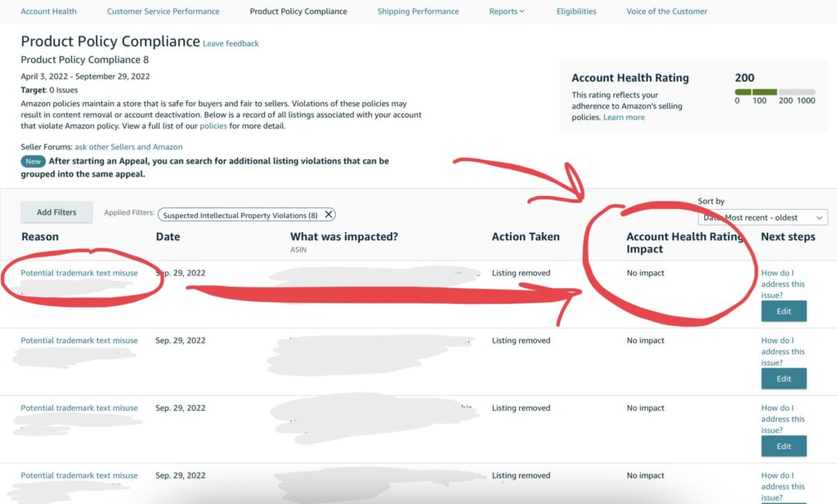Click the New badge beside appeal notice
Viewport: 837px width, 504px height.
coord(33,161)
